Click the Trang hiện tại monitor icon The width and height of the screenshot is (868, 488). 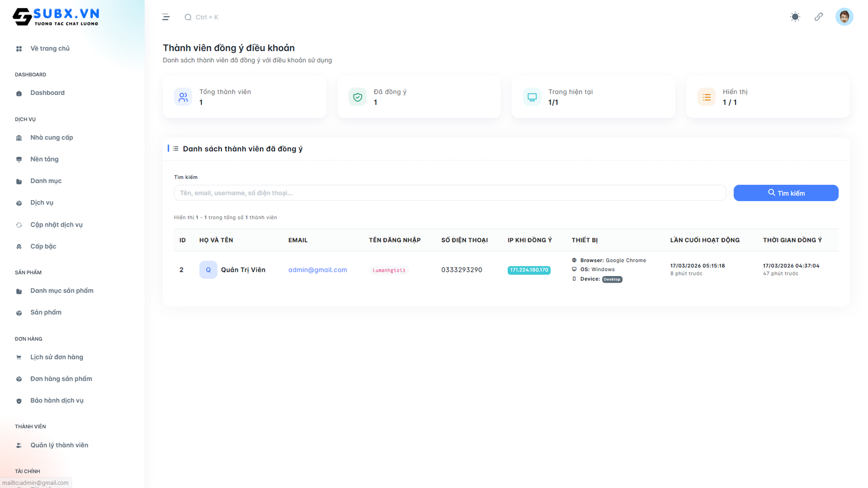click(x=532, y=97)
